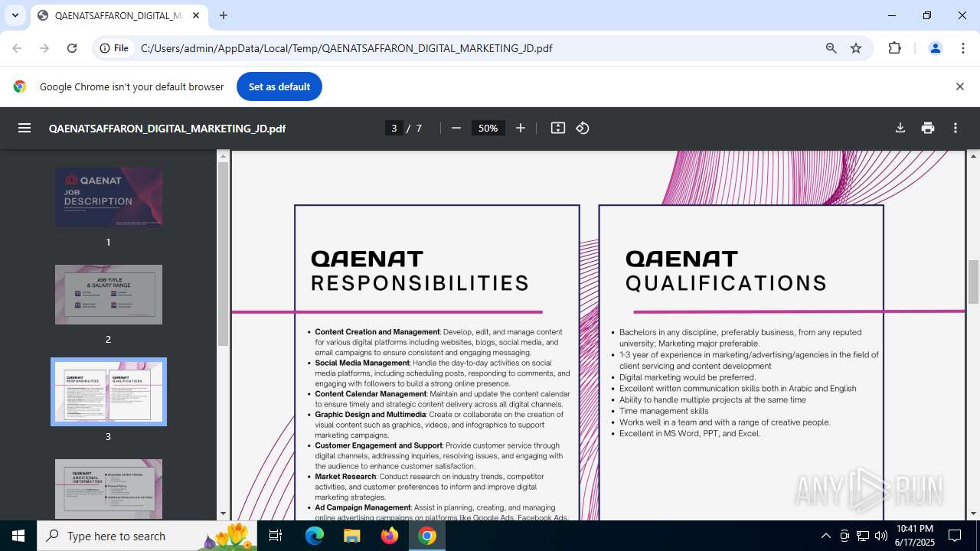Click the File site info chip
The image size is (980, 551).
coord(114,48)
